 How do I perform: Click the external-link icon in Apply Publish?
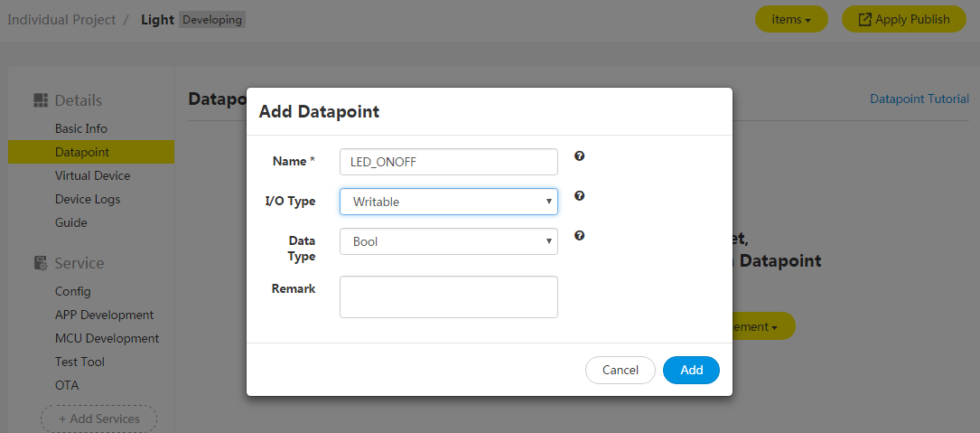point(865,19)
